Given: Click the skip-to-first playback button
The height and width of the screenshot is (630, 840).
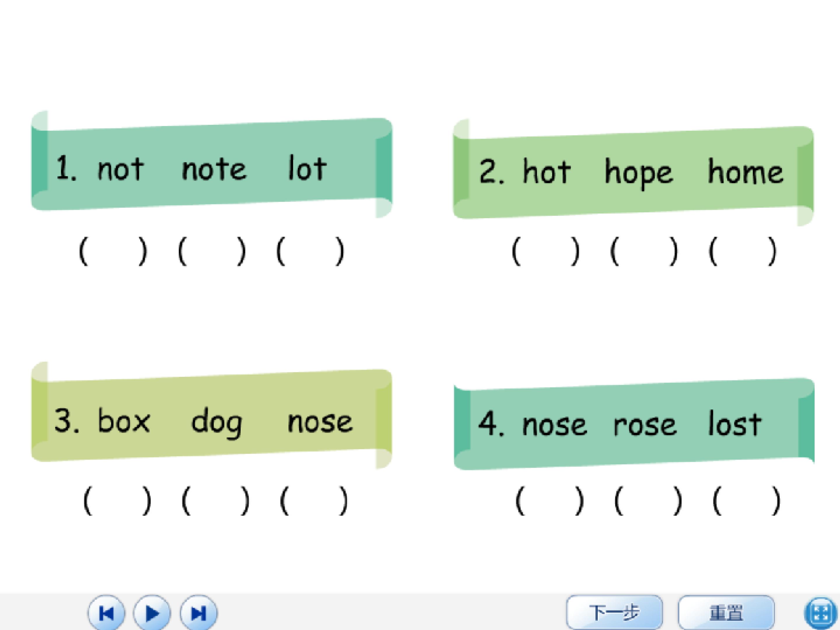Looking at the screenshot, I should (x=106, y=613).
